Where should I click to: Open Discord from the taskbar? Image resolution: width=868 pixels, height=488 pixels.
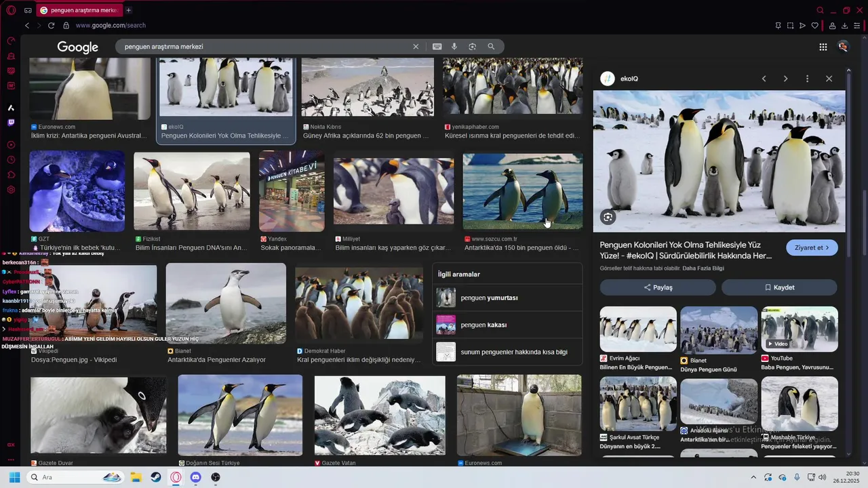[196, 477]
